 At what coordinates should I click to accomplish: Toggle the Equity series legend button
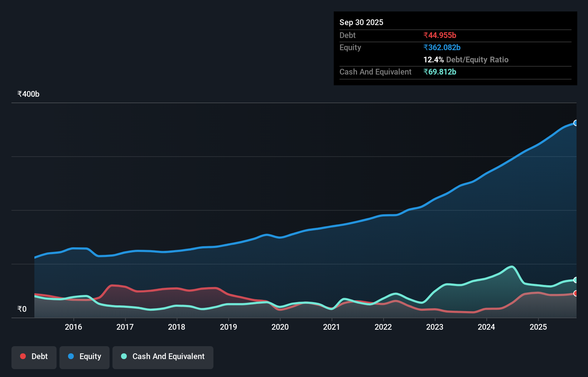pos(85,357)
